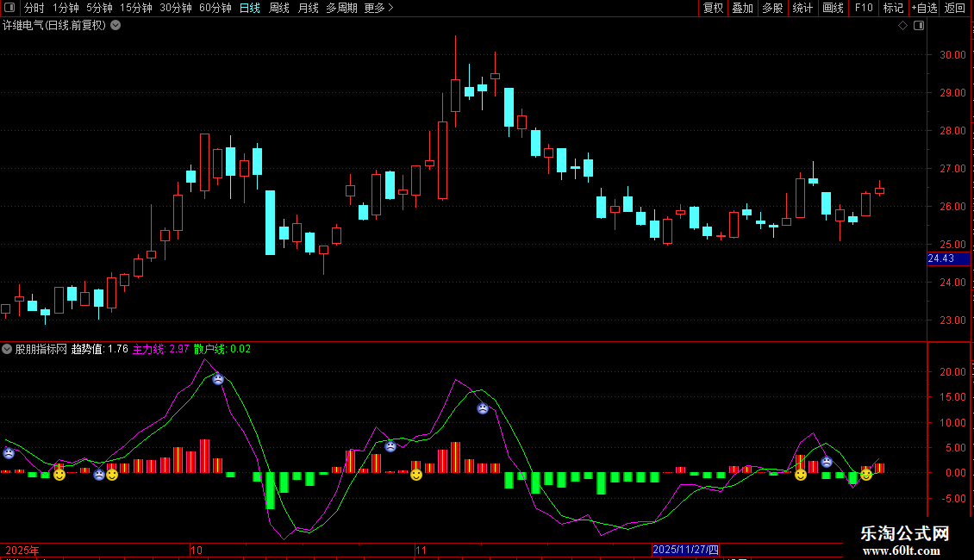Expand dropdown beside 许继电气 title
The height and width of the screenshot is (560, 974).
point(116,26)
